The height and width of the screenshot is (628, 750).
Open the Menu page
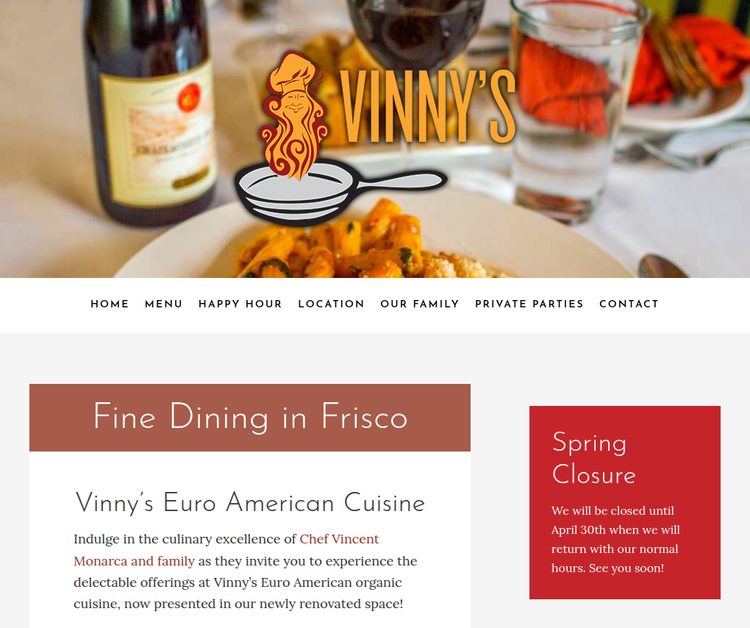tap(164, 304)
